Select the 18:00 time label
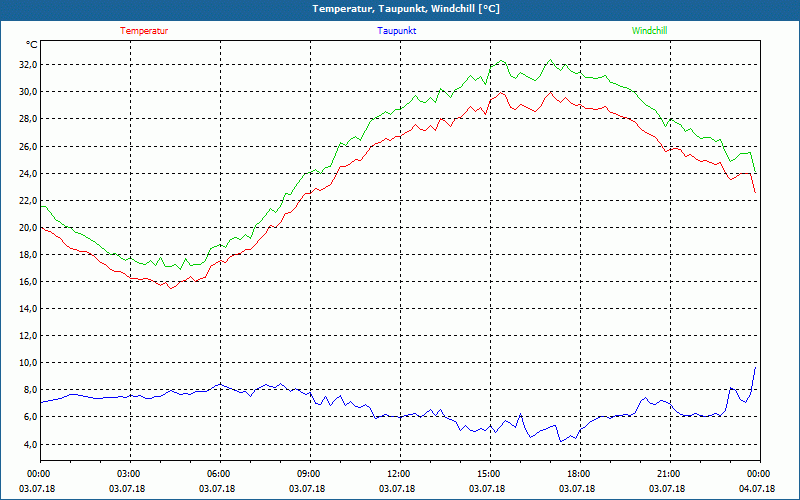The image size is (800, 500). (x=579, y=474)
